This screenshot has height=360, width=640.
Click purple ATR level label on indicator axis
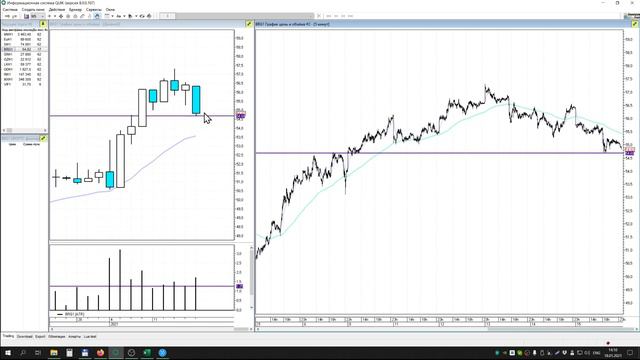[x=240, y=287]
